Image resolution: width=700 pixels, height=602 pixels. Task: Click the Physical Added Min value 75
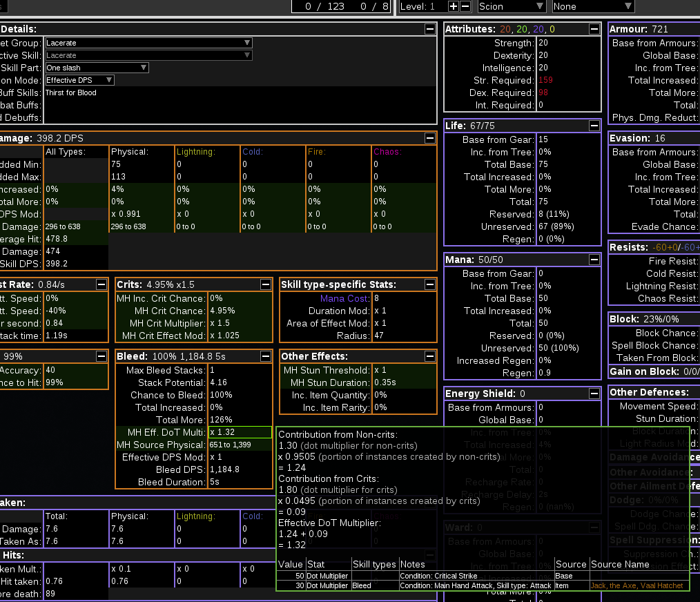pyautogui.click(x=116, y=164)
